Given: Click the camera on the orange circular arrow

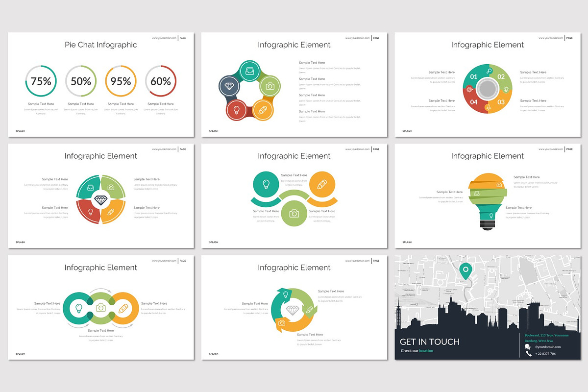Looking at the screenshot, I should (282, 323).
